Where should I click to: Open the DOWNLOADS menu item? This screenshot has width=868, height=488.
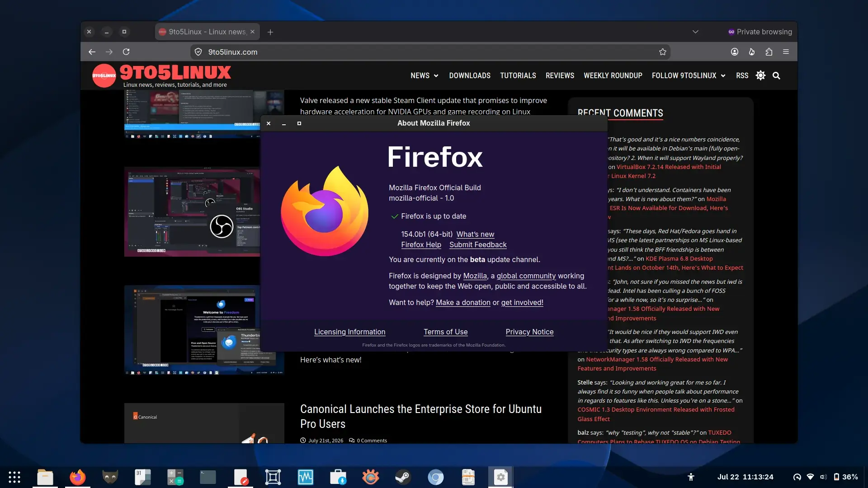(x=470, y=75)
